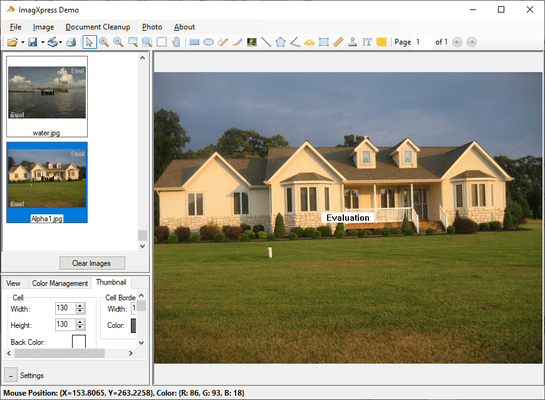Screen dimensions: 545x400
Task: Switch to the Thumbnail tab
Action: (x=111, y=282)
